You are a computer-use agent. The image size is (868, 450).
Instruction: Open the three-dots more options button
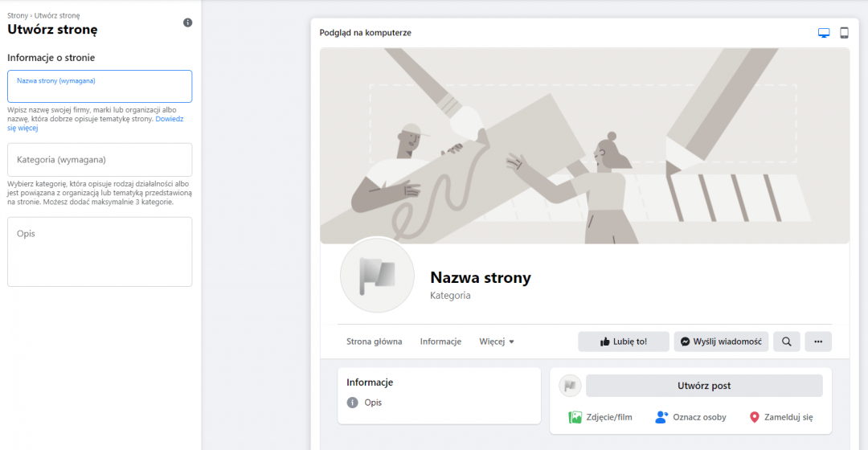point(818,342)
